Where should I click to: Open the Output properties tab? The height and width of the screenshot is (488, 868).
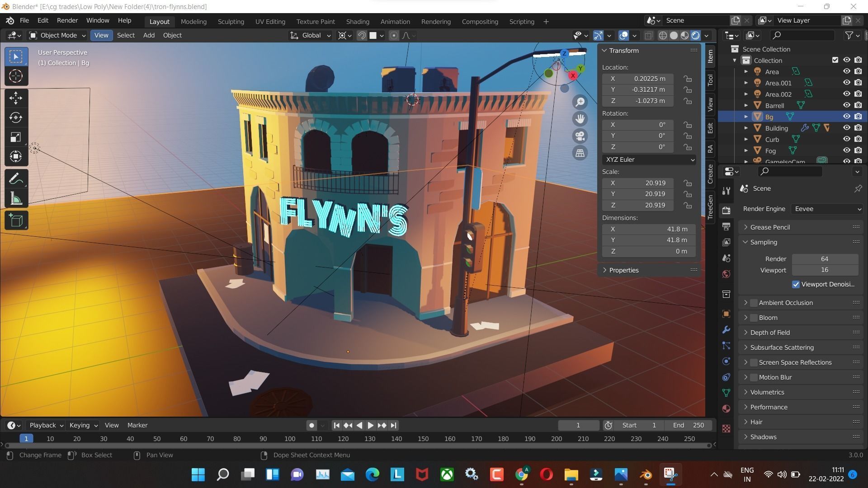pyautogui.click(x=726, y=226)
